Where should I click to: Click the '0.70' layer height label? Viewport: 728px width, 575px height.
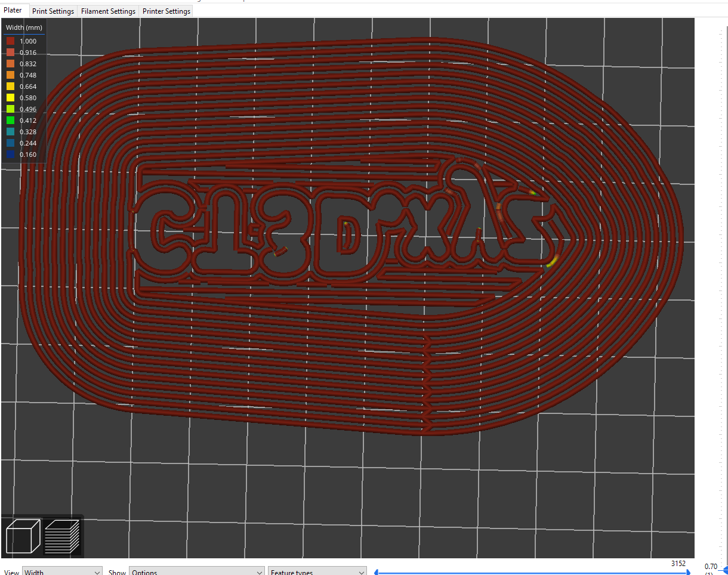tap(711, 567)
